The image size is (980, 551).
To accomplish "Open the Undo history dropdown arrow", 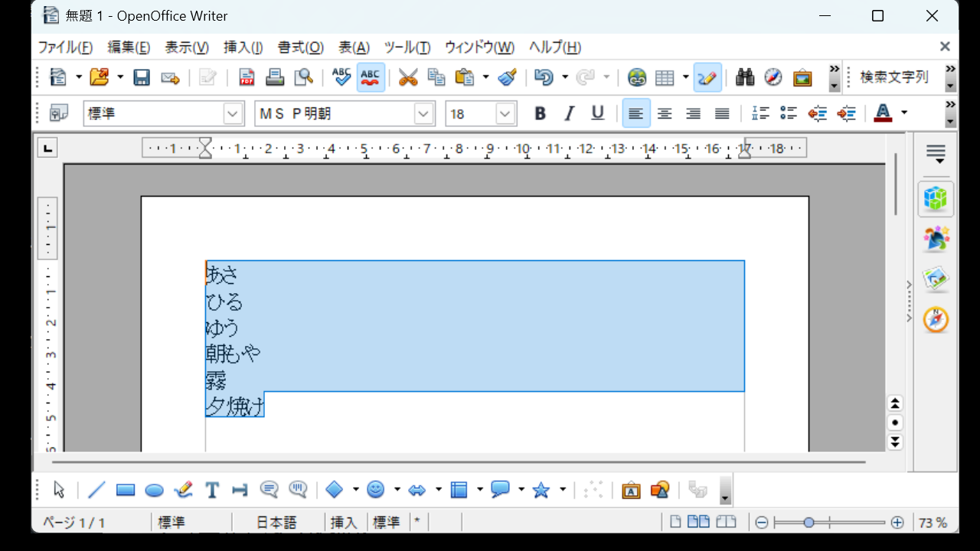I will coord(565,77).
